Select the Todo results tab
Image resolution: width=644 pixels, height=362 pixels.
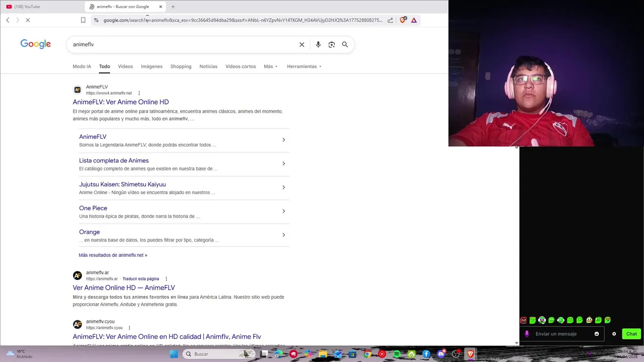(x=105, y=66)
